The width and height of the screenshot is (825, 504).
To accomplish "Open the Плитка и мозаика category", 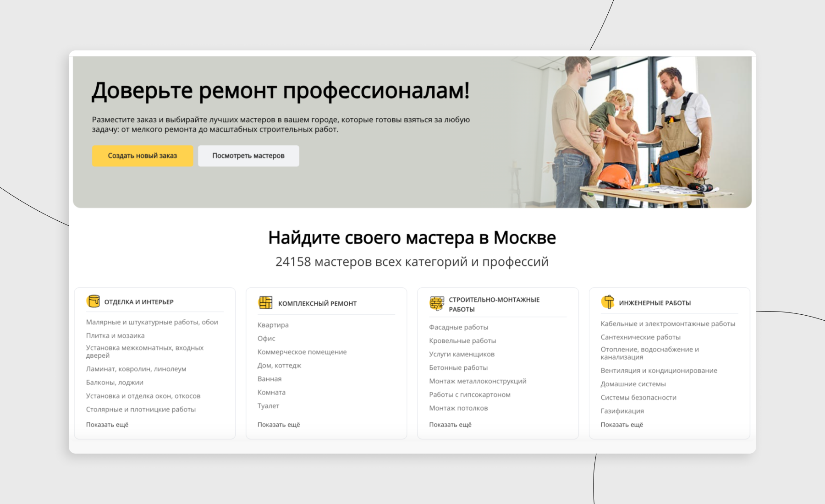I will pos(115,336).
